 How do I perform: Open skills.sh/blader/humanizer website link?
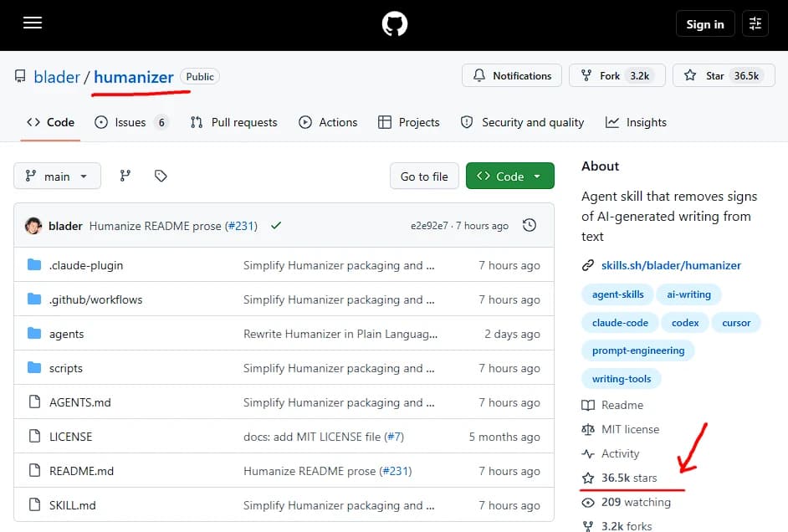tap(671, 265)
